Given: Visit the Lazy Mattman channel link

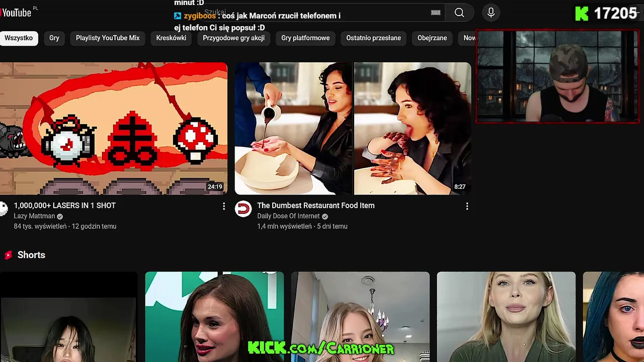Looking at the screenshot, I should tap(34, 216).
